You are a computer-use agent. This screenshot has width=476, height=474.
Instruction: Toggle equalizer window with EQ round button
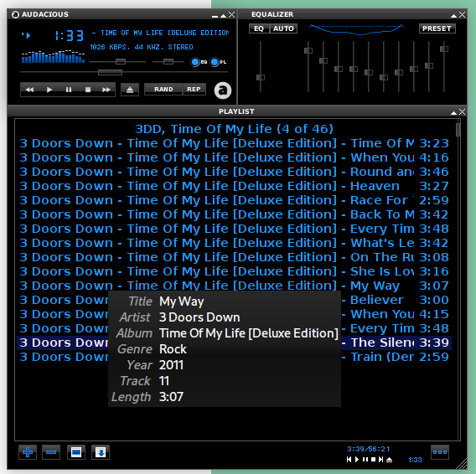pyautogui.click(x=195, y=62)
